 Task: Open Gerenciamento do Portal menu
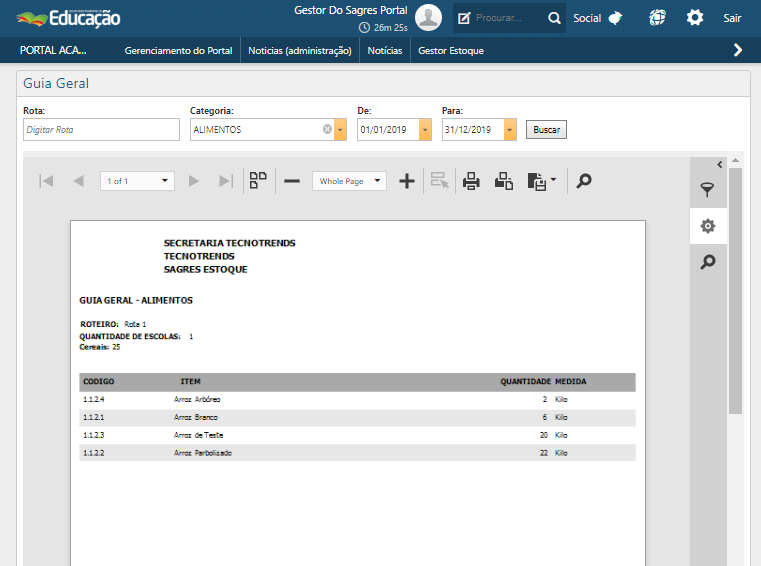178,50
